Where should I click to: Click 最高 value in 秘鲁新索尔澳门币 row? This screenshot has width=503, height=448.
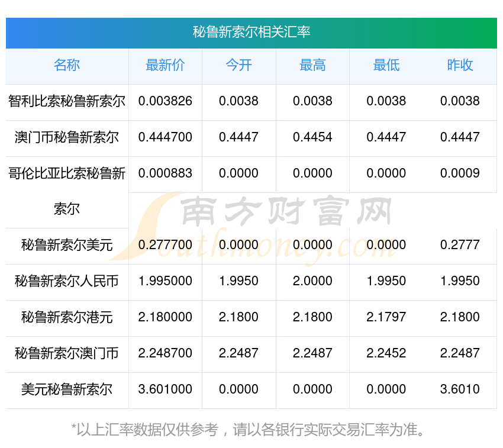click(x=312, y=353)
